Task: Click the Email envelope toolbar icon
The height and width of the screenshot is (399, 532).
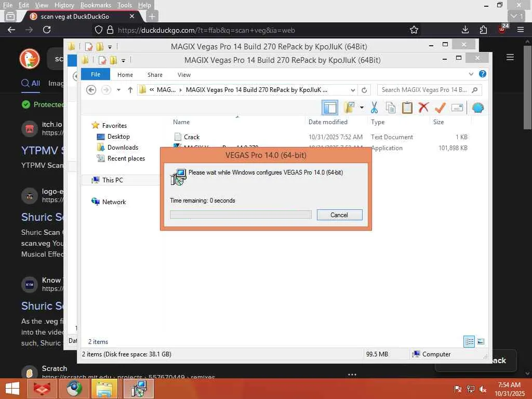Action: 457,108
